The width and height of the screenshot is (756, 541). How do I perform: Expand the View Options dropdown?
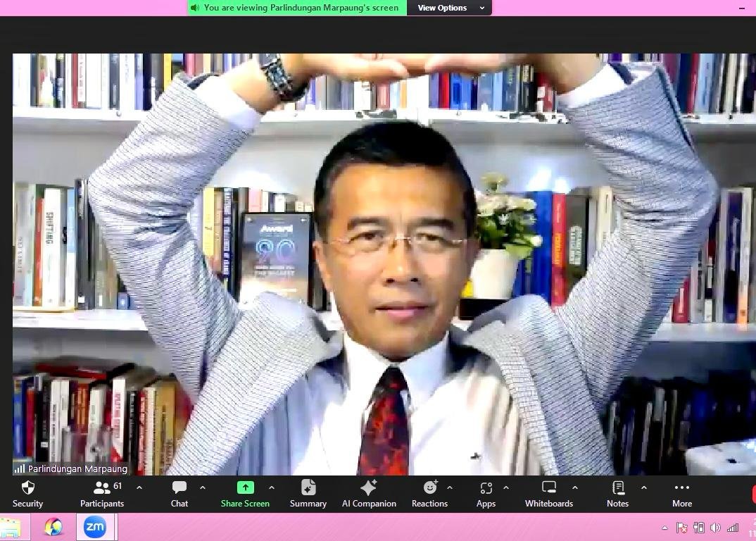point(451,8)
